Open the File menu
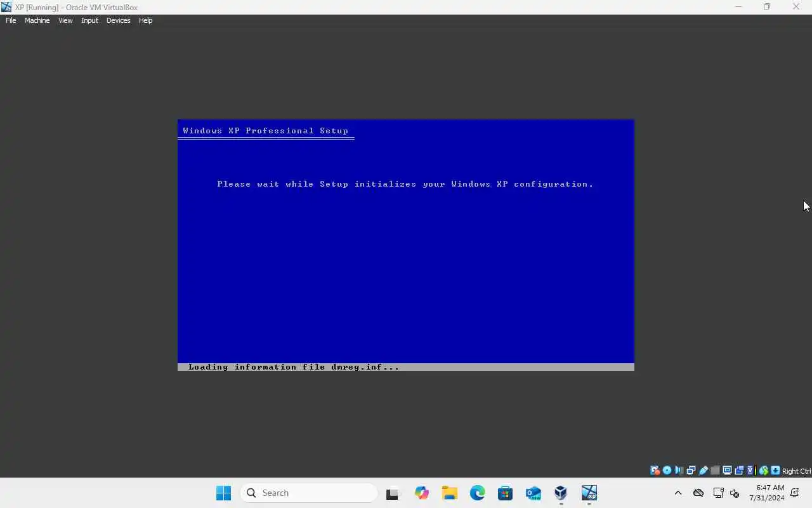 [11, 20]
